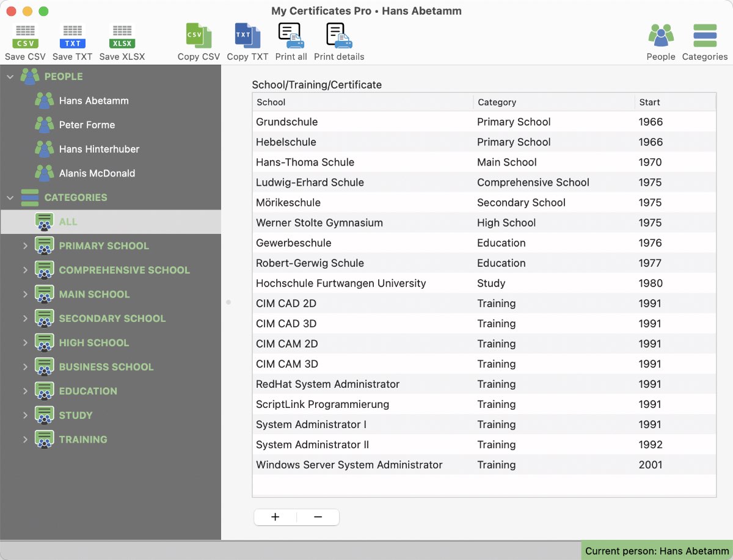Click the person icon beside Peter Forme
The width and height of the screenshot is (733, 560).
pos(44,125)
